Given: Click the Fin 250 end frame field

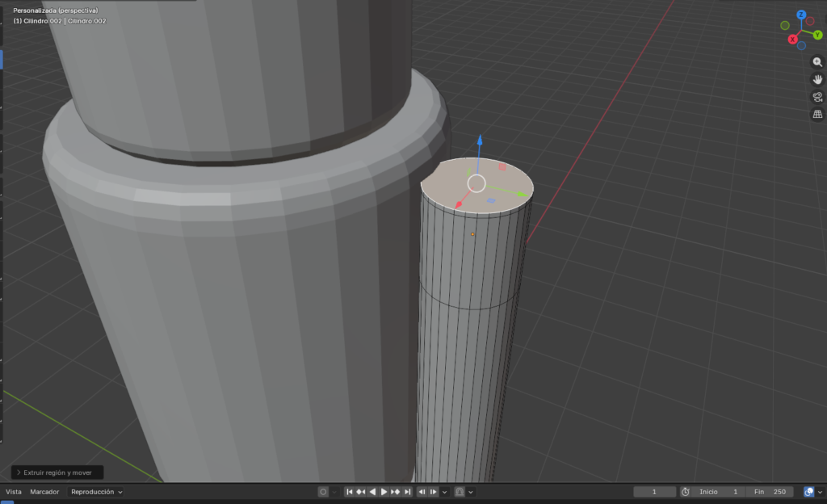Looking at the screenshot, I should click(768, 492).
